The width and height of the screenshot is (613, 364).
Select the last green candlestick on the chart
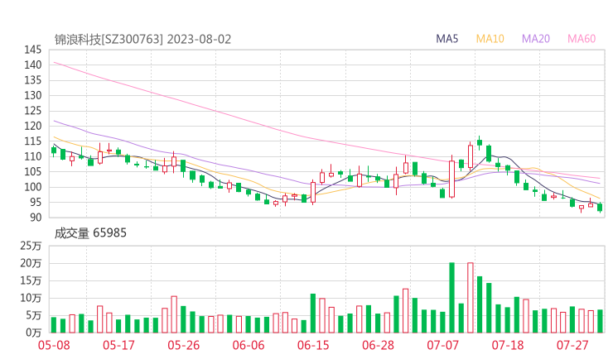tap(600, 208)
